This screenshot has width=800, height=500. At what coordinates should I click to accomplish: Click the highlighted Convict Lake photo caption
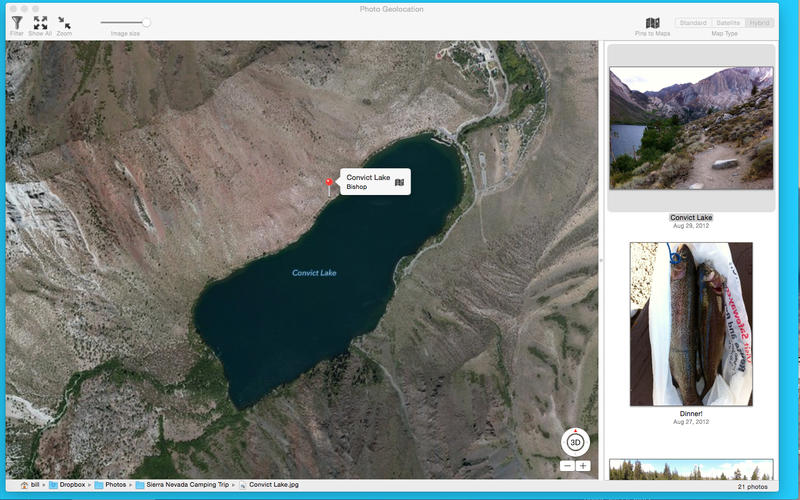691,217
